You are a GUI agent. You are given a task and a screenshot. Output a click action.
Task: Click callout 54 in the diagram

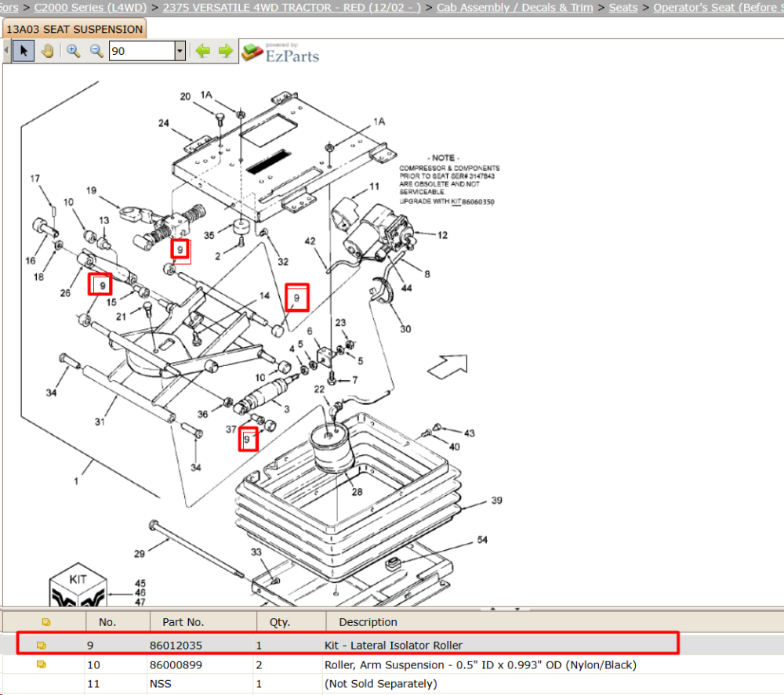pyautogui.click(x=482, y=540)
